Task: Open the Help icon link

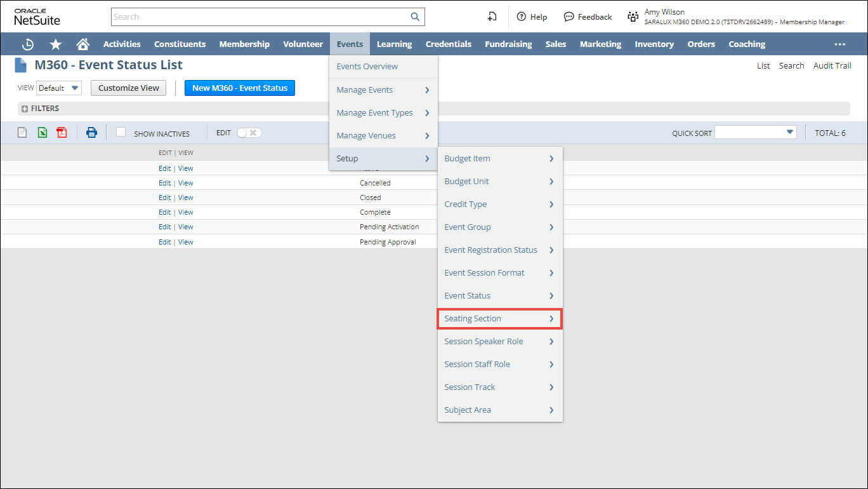Action: 532,17
